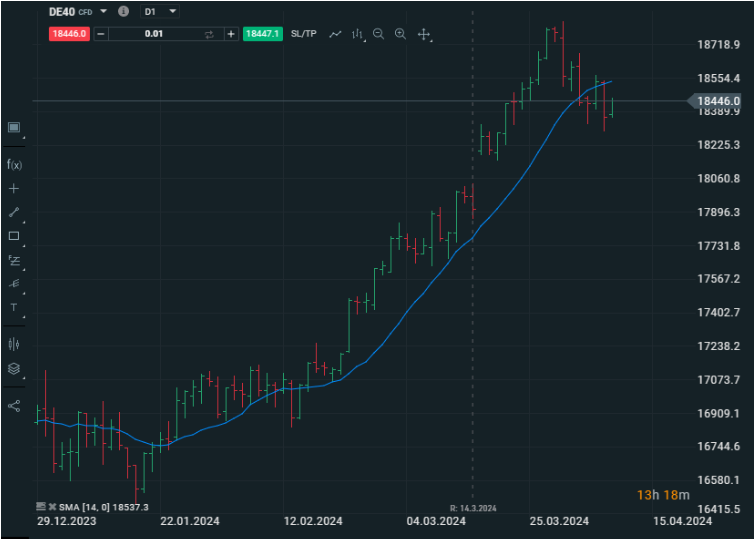Click the 0.01 volume input field
The width and height of the screenshot is (755, 540).
pyautogui.click(x=154, y=34)
